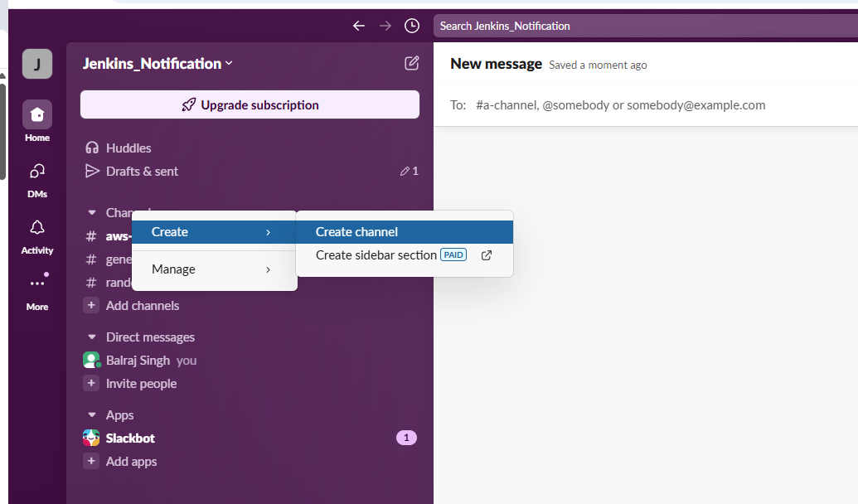
Task: Click the plus icon next to Invite people
Action: tap(91, 383)
